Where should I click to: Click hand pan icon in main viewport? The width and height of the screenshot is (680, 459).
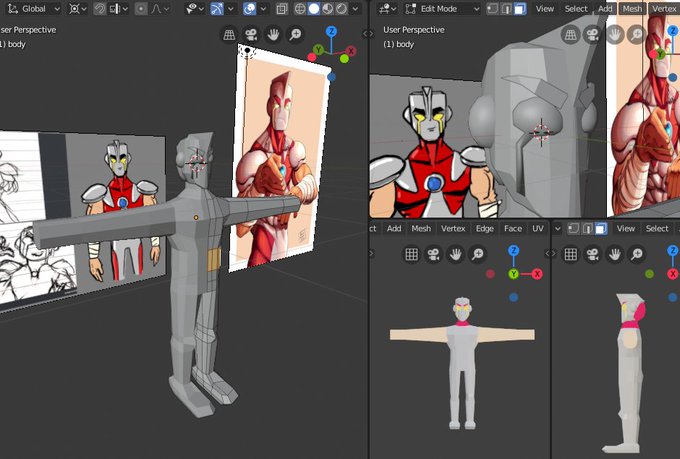pyautogui.click(x=273, y=35)
